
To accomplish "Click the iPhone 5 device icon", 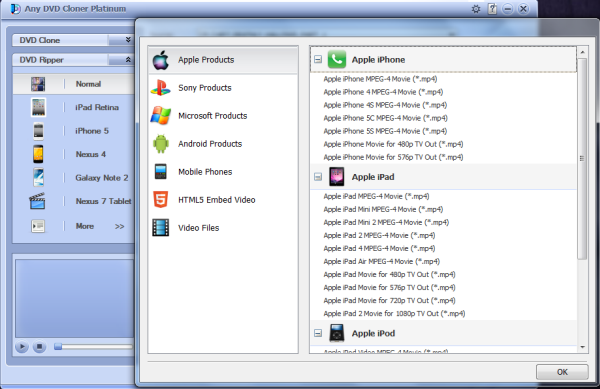I will pos(38,131).
